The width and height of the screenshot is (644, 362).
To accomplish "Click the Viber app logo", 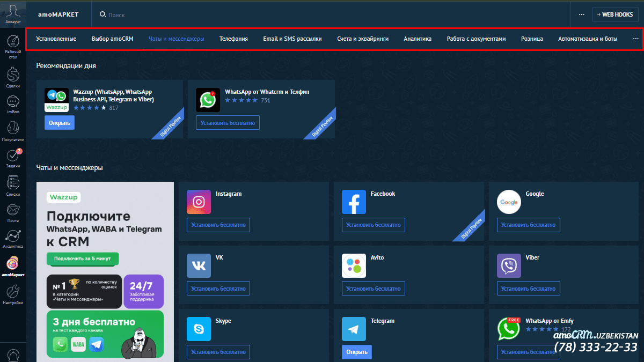I will (x=509, y=265).
